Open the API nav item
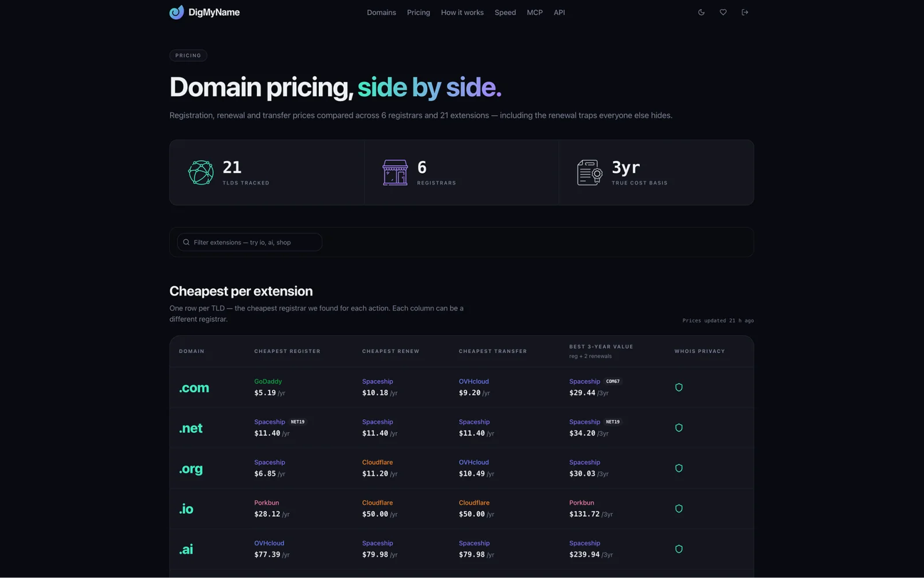Screen dimensions: 924x578 tap(560, 12)
